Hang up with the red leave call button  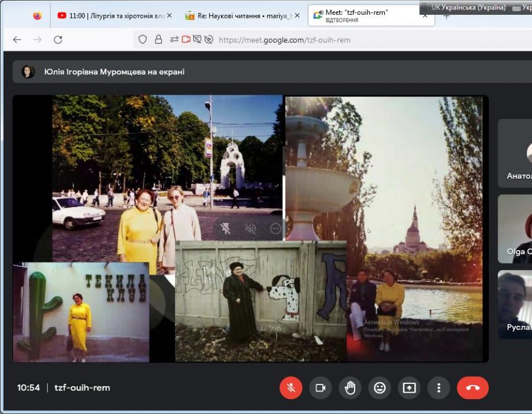(473, 388)
